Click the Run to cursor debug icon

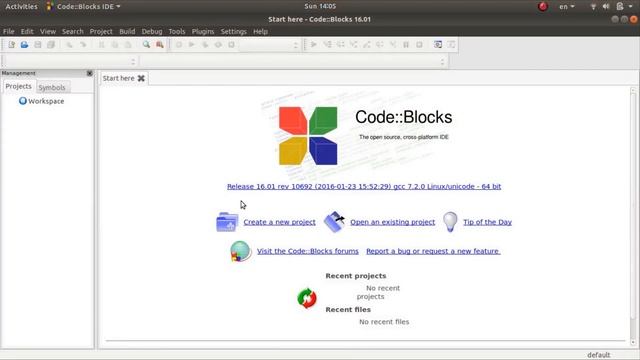[x=327, y=44]
